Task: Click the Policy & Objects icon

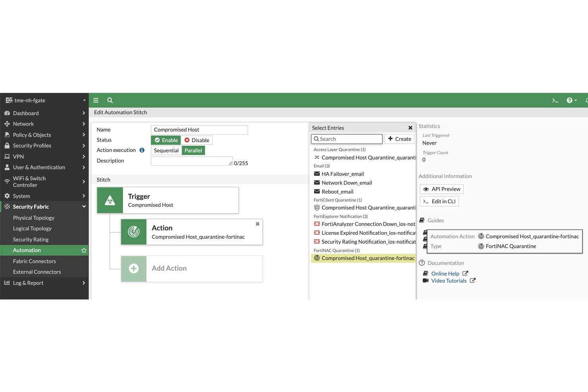Action: click(7, 135)
